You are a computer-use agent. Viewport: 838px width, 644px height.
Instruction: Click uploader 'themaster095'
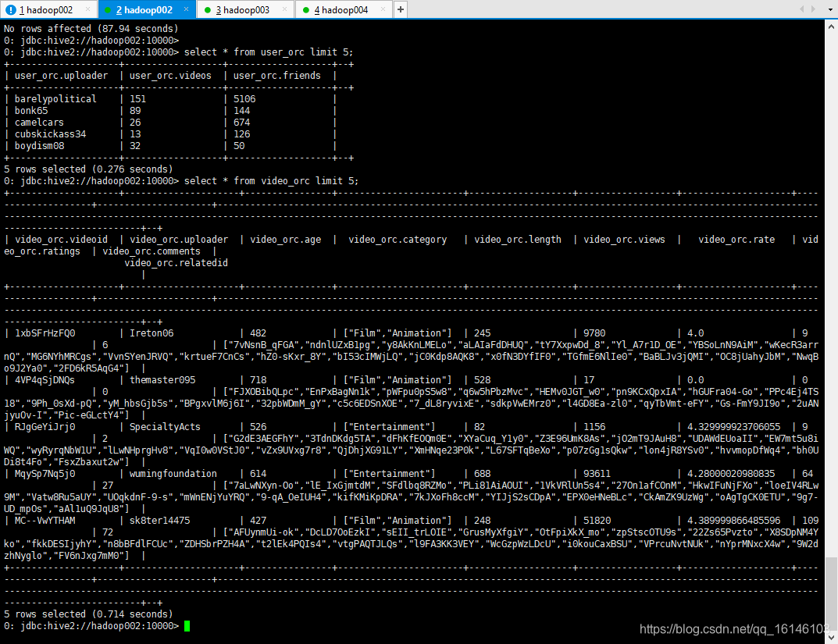click(162, 380)
